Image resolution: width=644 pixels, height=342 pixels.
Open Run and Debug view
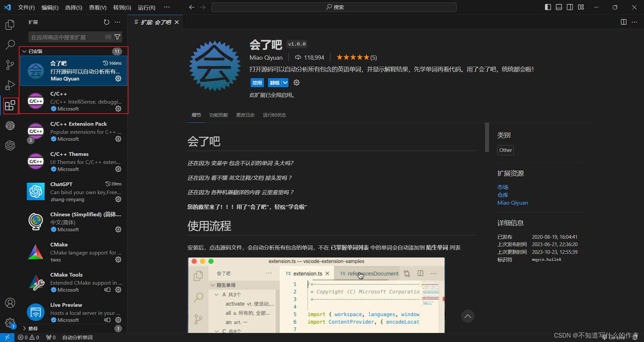point(10,85)
